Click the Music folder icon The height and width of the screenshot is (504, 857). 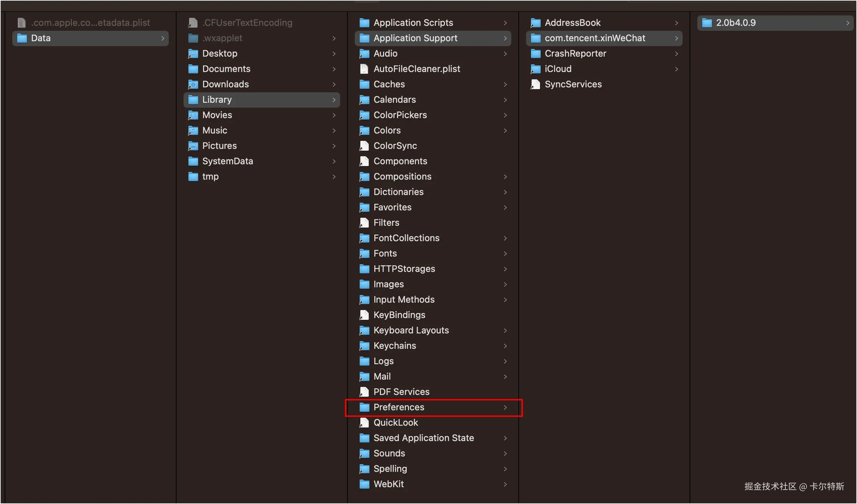click(193, 130)
